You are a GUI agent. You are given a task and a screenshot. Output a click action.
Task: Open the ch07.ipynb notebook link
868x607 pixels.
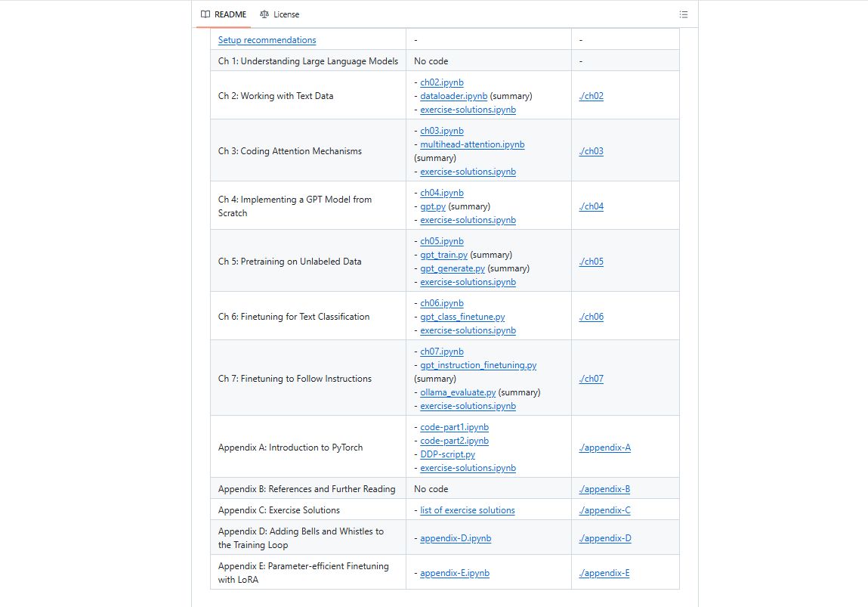(x=442, y=352)
